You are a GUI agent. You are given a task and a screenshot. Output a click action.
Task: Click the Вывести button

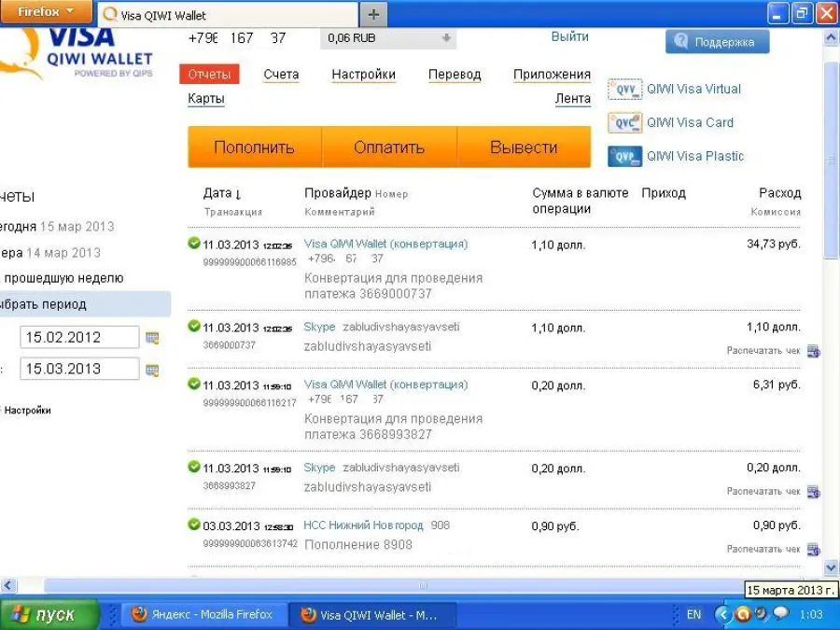[x=524, y=147]
